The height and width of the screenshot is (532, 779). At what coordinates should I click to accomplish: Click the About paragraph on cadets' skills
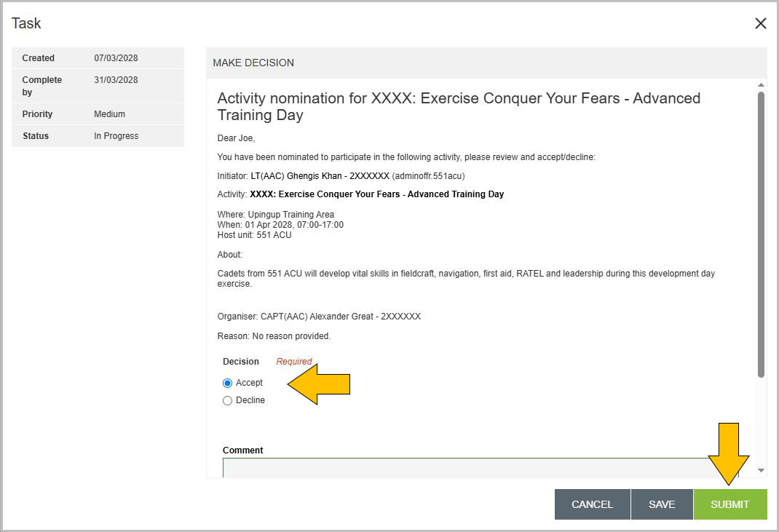466,279
